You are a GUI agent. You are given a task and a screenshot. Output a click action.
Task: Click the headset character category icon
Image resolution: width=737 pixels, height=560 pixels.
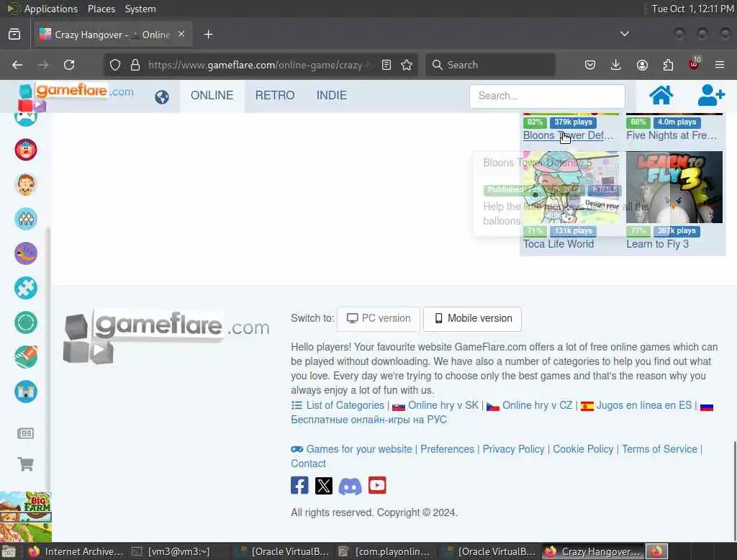26,184
